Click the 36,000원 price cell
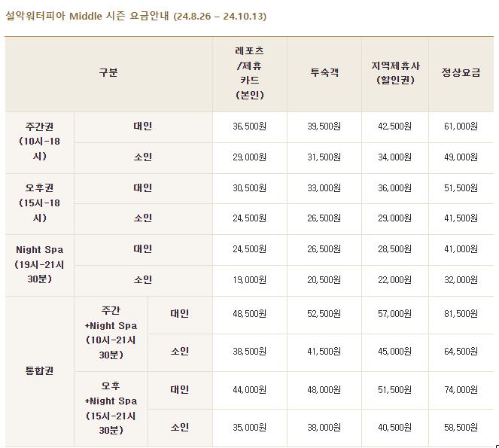 pyautogui.click(x=394, y=188)
